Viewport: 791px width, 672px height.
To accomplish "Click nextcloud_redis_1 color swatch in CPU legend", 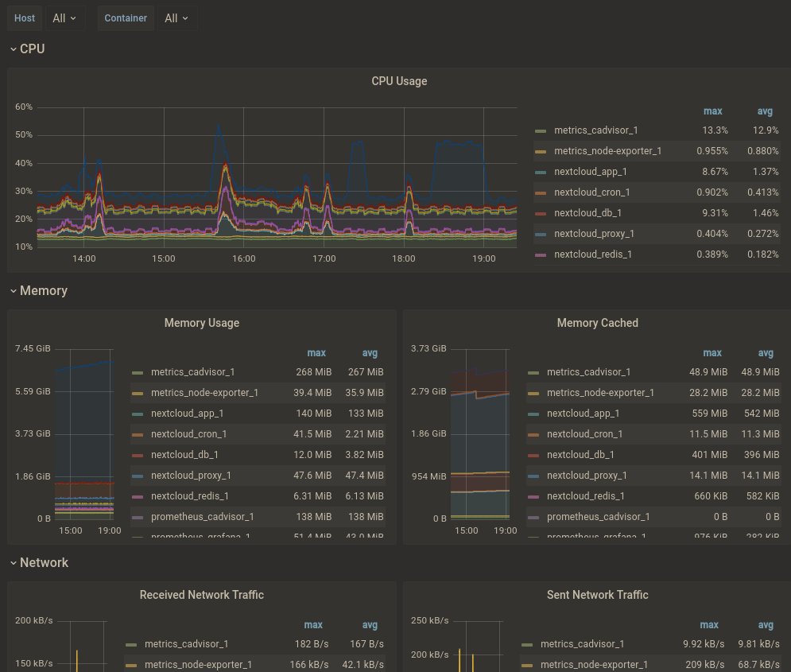I will tap(541, 255).
